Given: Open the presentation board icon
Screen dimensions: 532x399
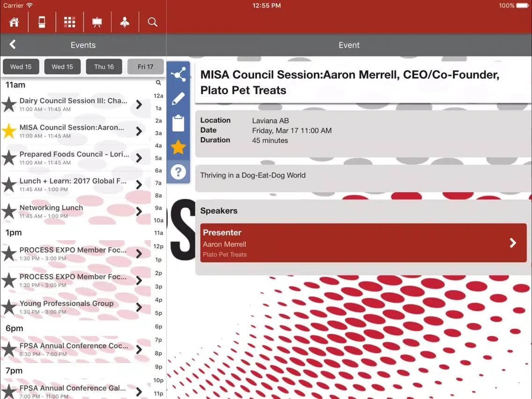Looking at the screenshot, I should pos(97,22).
